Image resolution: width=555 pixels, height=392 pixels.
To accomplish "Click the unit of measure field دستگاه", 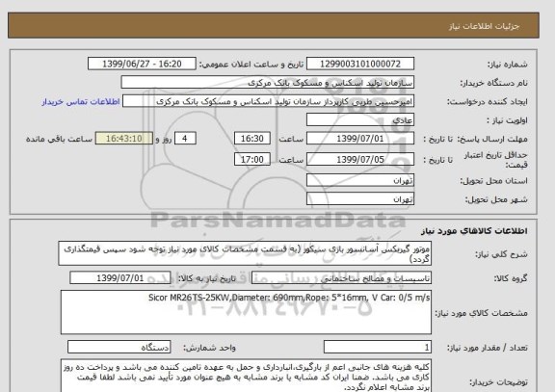I will pos(119,347).
